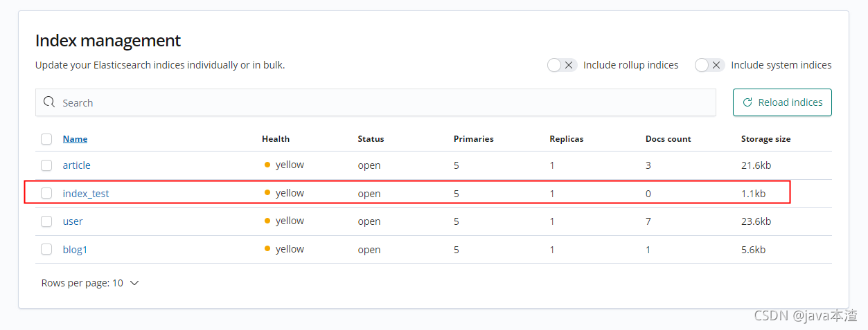Toggle Include rollup indices switch
868x330 pixels.
click(x=562, y=65)
